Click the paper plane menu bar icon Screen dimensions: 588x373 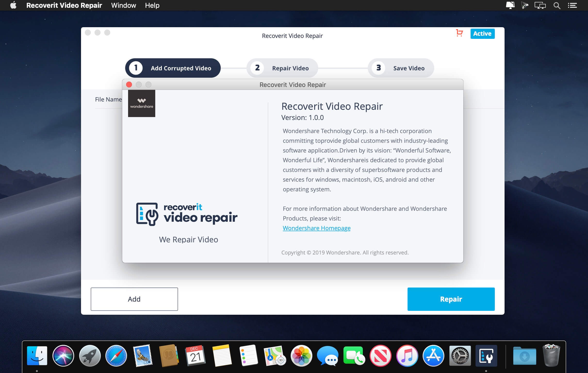coord(525,5)
